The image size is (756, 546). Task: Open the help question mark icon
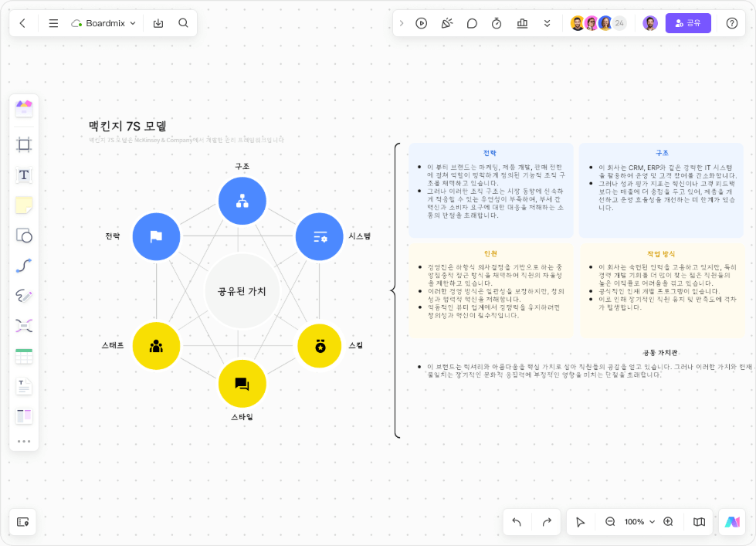pyautogui.click(x=732, y=23)
